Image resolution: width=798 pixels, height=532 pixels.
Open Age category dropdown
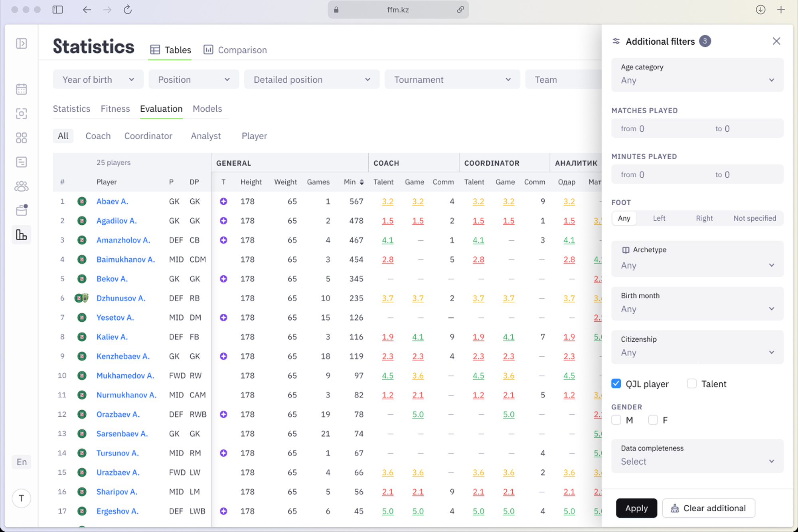pos(697,75)
